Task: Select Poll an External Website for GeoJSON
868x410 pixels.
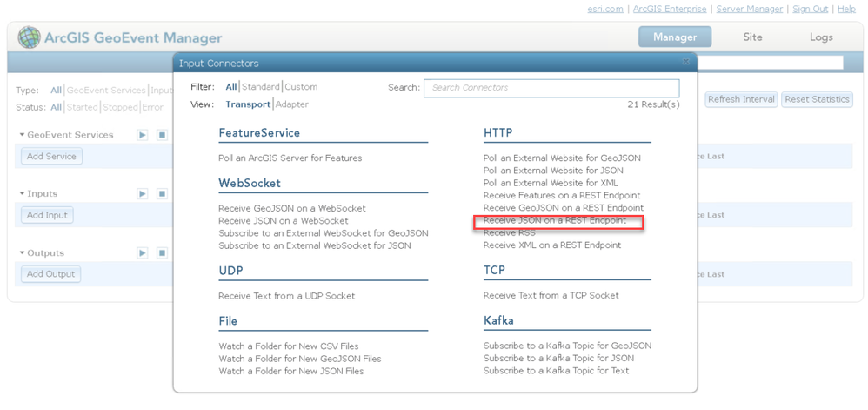Action: click(562, 158)
